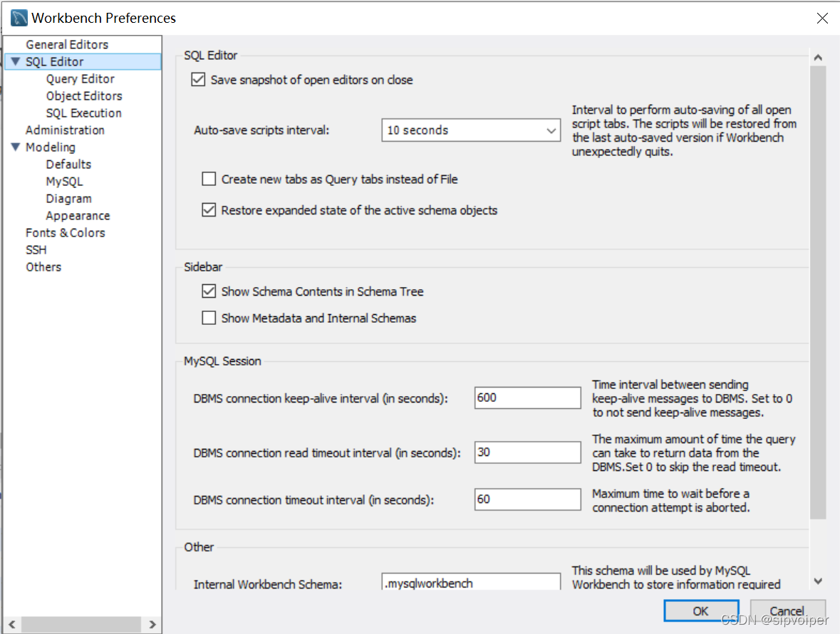Open the Diagram preferences page
This screenshot has width=840, height=634.
coord(68,199)
